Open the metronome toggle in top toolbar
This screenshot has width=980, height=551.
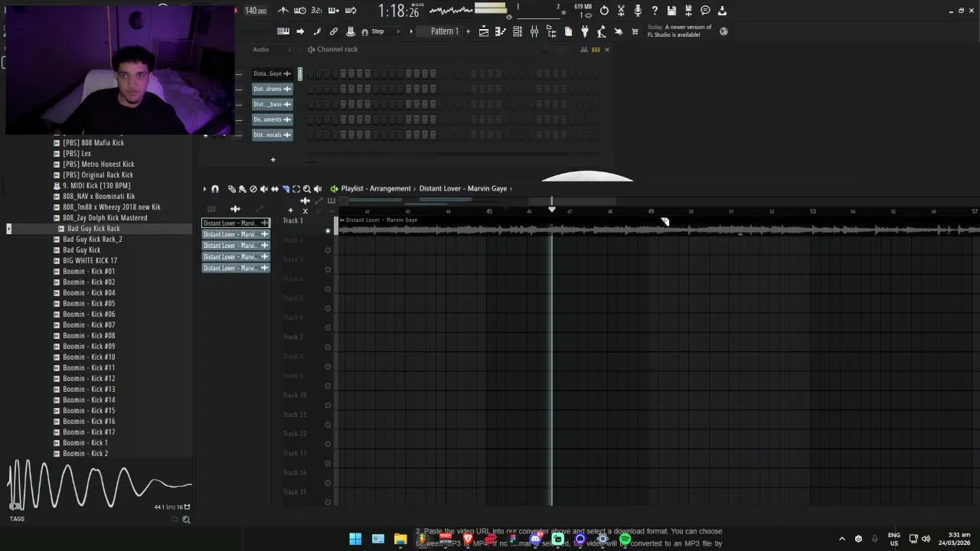(283, 11)
